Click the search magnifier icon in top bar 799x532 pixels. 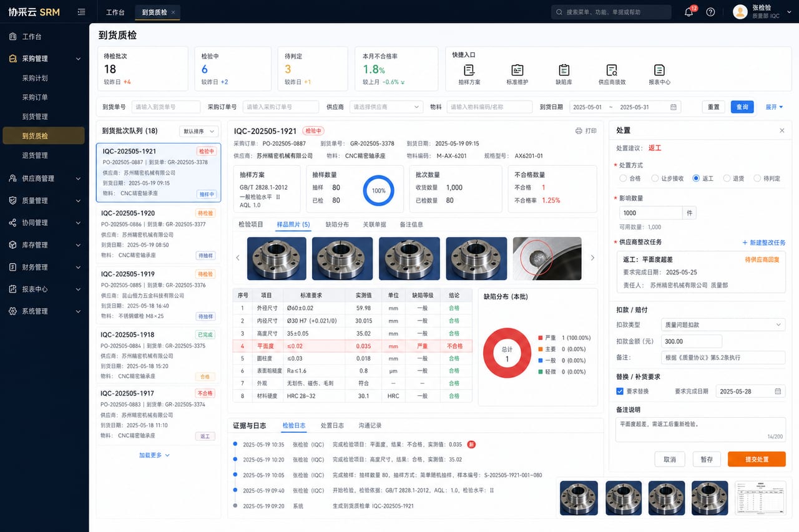(559, 12)
